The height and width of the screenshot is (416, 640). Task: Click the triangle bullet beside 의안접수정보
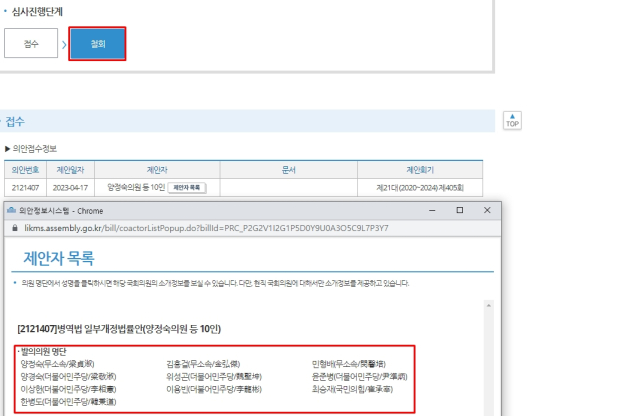pyautogui.click(x=8, y=148)
